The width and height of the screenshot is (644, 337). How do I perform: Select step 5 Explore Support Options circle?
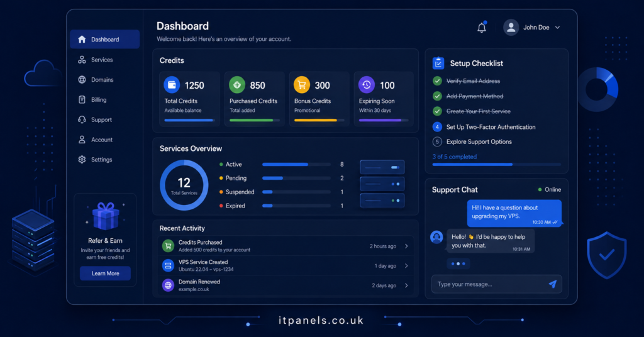437,141
